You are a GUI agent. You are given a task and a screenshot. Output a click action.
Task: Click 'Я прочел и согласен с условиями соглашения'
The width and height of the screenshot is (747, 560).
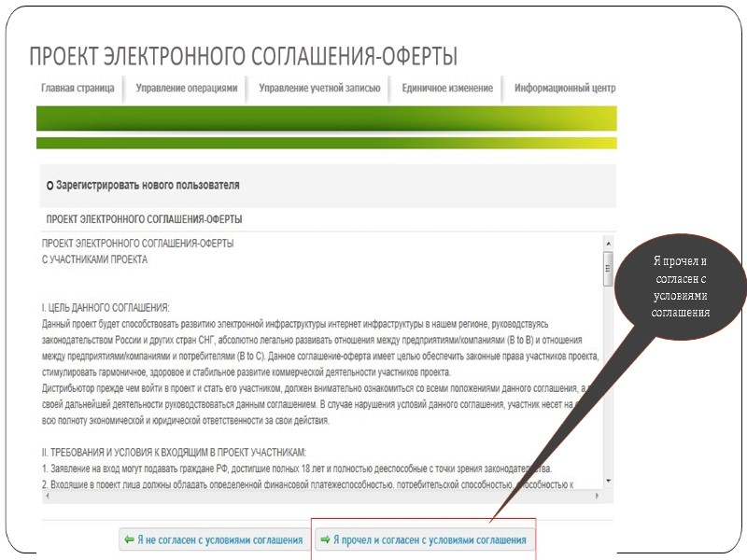[425, 539]
